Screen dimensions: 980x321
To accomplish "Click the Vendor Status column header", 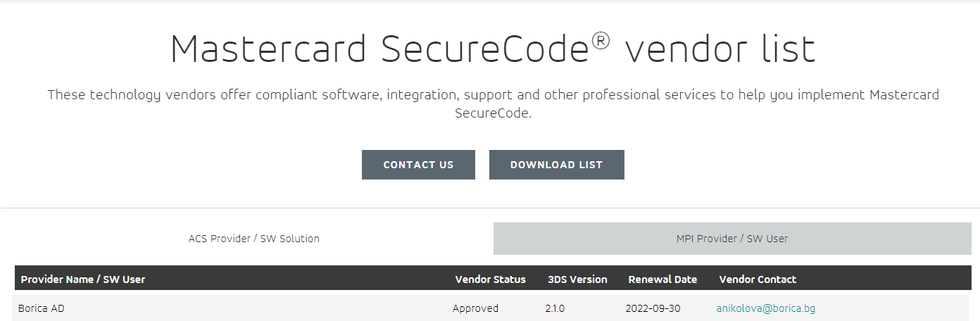I will point(491,279).
